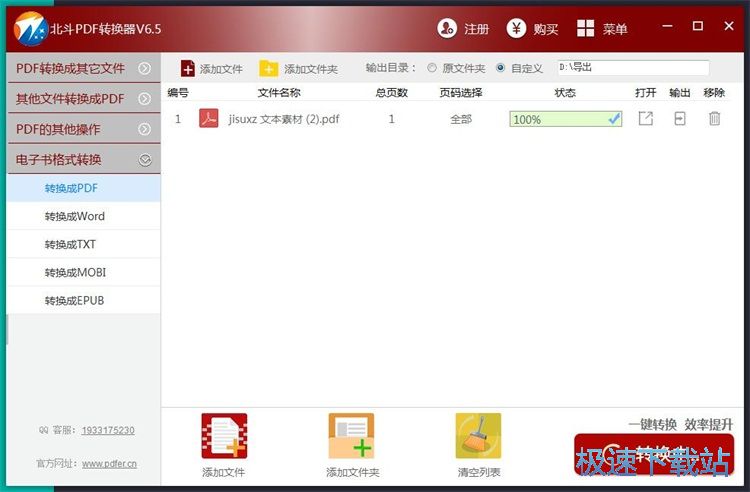This screenshot has width=750, height=492.
Task: Click the 购买 yen purchase icon
Action: pyautogui.click(x=516, y=29)
